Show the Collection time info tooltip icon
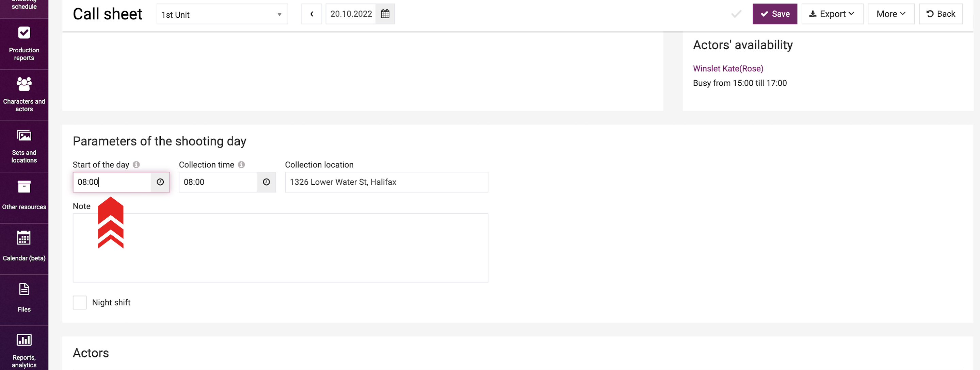The width and height of the screenshot is (980, 370). tap(241, 165)
